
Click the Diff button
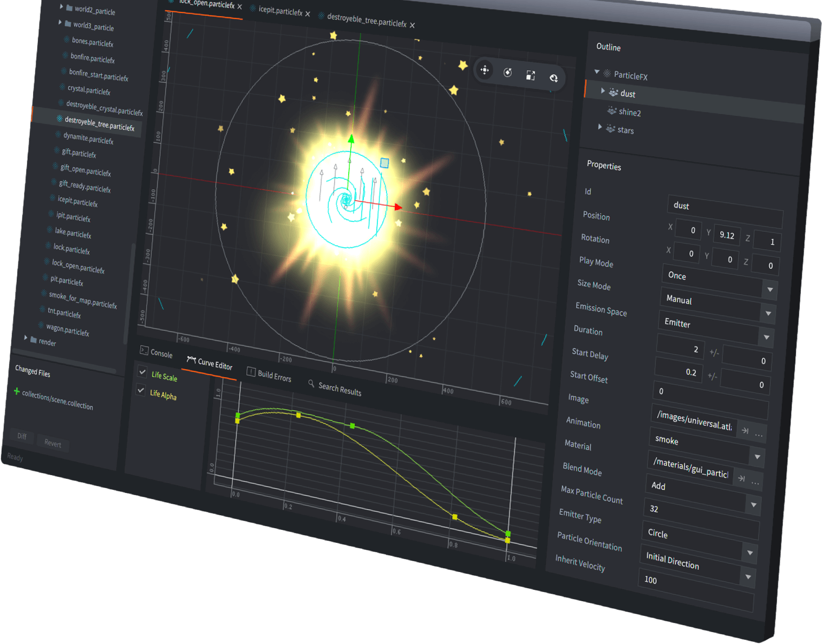pyautogui.click(x=22, y=436)
